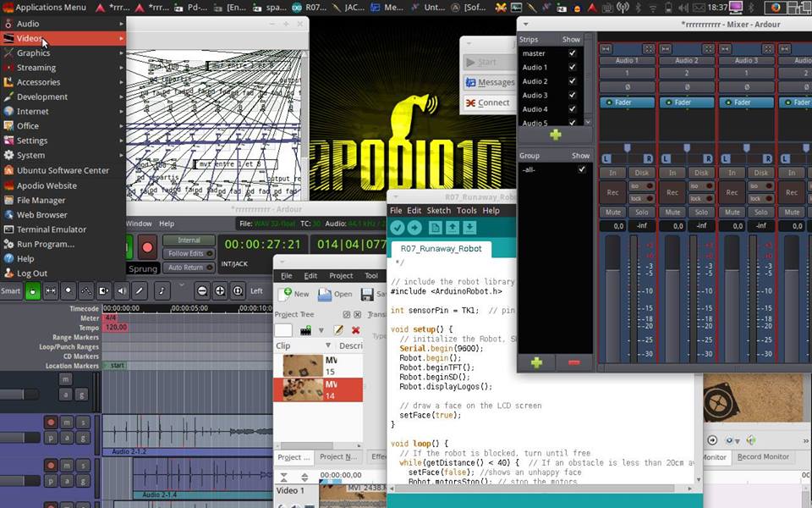Screen dimensions: 812x508
Task: Click the green plus below the Strips list
Action: (x=555, y=135)
